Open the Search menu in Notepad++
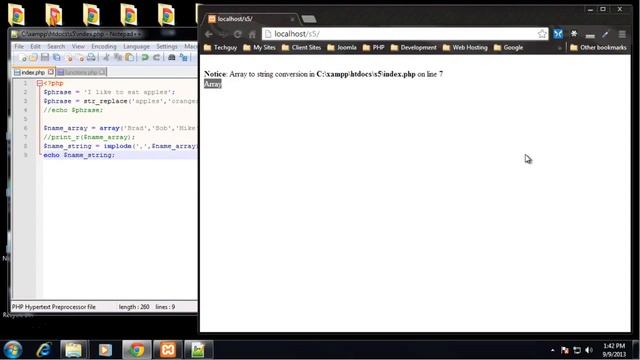 pos(56,47)
